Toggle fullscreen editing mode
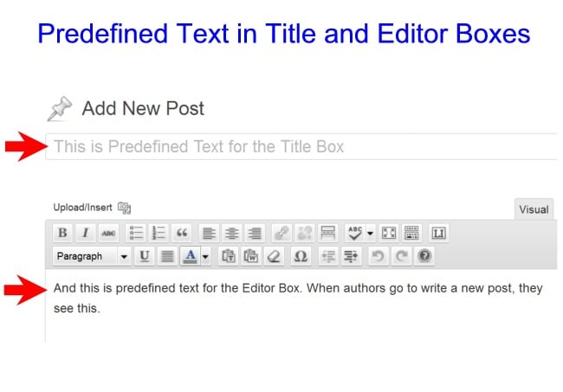This screenshot has height=392, width=563. 389,233
